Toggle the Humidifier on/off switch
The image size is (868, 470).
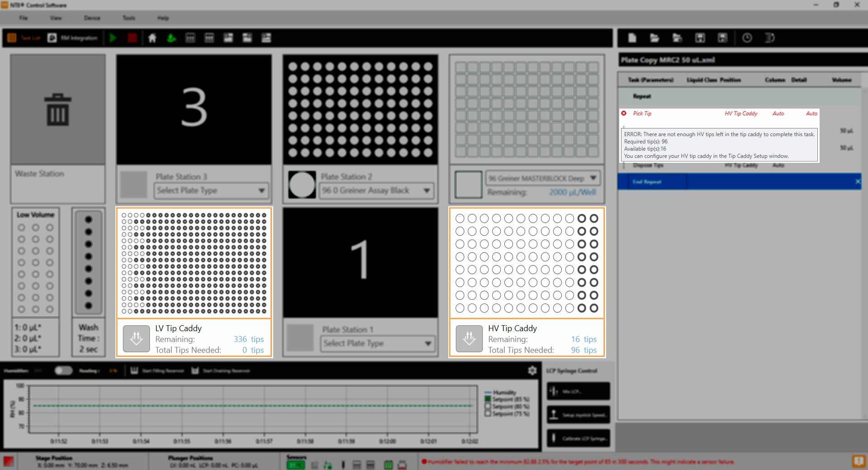pyautogui.click(x=63, y=370)
